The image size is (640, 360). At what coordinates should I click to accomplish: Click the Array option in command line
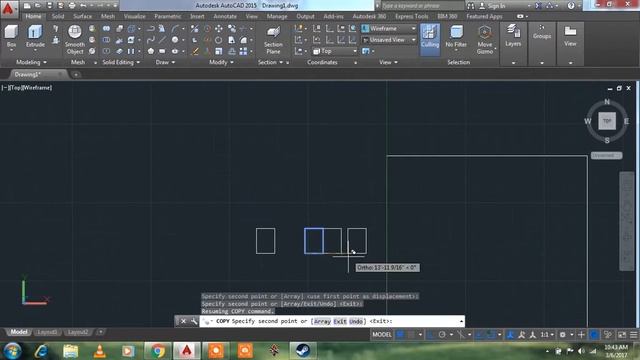(x=322, y=321)
